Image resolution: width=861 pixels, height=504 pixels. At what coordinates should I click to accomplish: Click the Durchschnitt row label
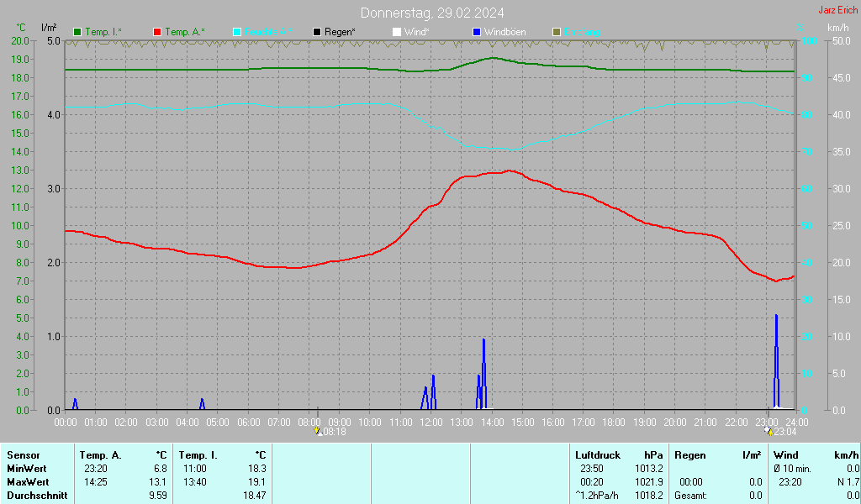point(37,496)
